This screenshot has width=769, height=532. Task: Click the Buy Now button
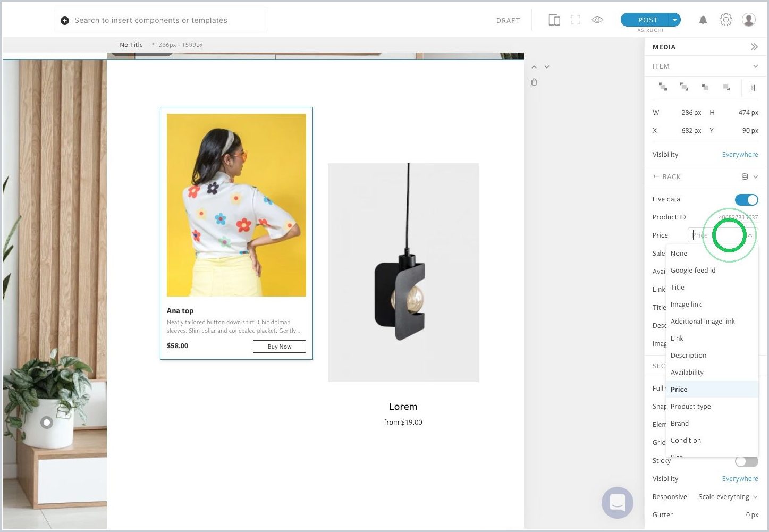click(280, 347)
